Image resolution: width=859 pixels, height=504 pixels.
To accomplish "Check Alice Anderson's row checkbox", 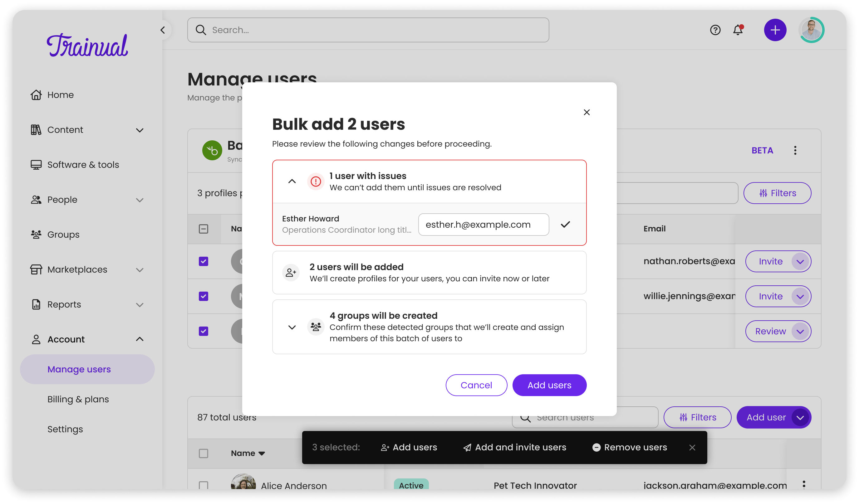I will click(x=204, y=485).
